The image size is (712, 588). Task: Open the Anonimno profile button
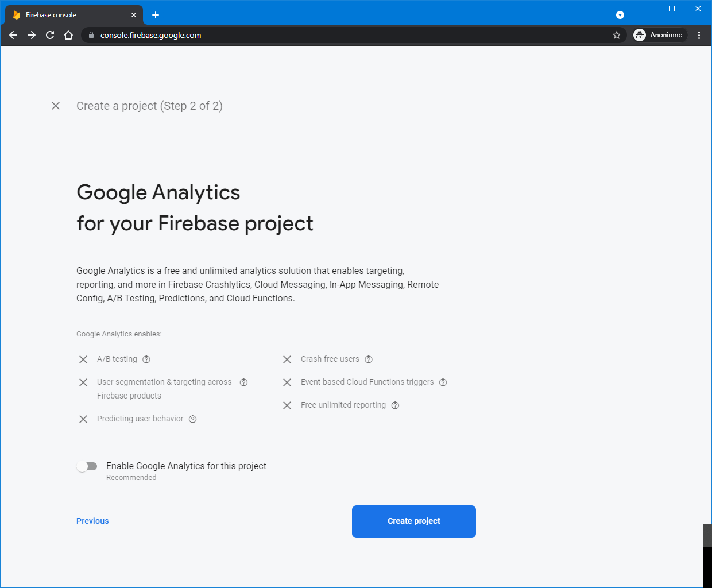(659, 35)
